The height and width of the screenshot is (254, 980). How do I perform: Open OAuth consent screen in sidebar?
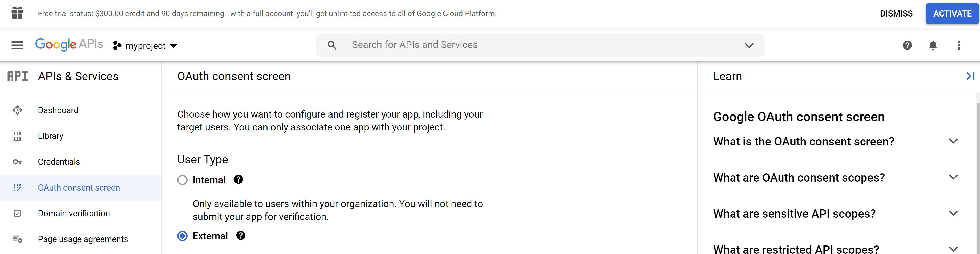point(81,187)
